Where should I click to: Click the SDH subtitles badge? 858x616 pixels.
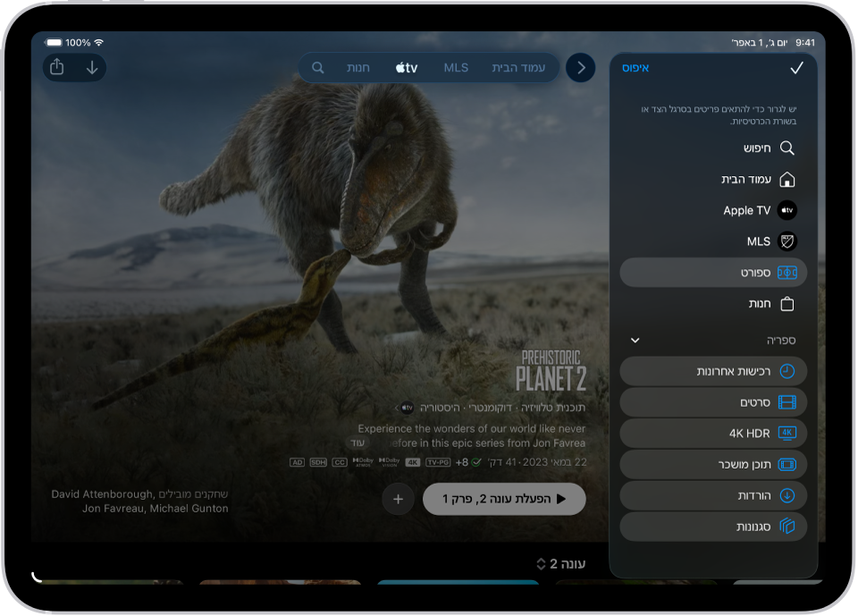point(318,462)
